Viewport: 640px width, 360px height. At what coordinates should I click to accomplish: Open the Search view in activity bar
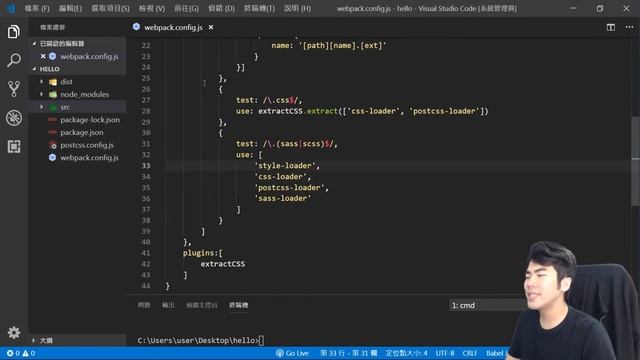tap(13, 60)
